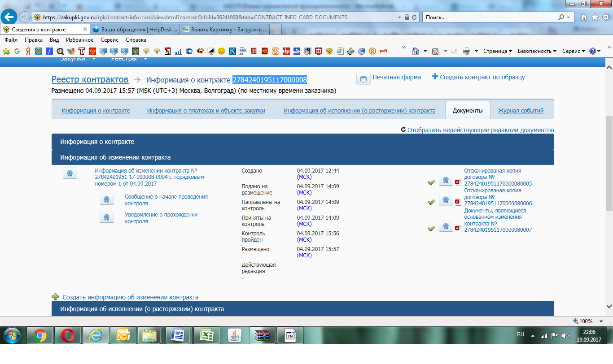Click the Google favorite in the favorites bar
Viewport: 613px width, 364px height.
[17, 51]
